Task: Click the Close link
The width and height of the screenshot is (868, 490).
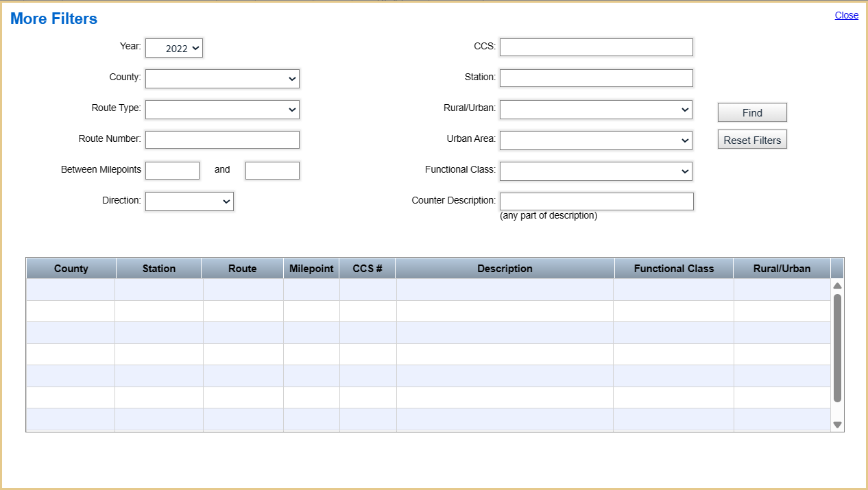Action: [x=846, y=15]
